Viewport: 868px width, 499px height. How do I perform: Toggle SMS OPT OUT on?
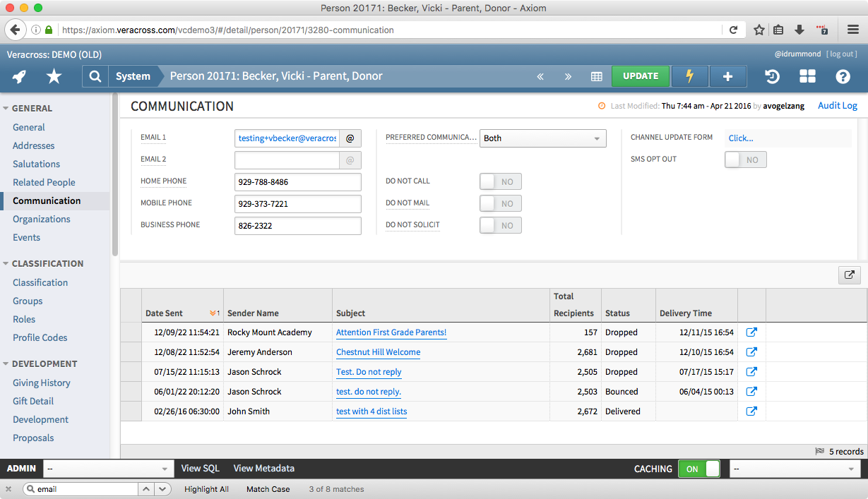745,159
